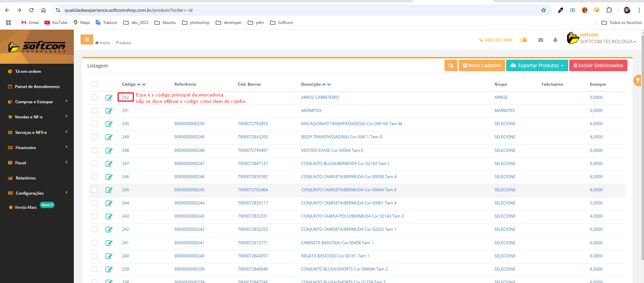Open the Exportar Produtos dropdown
Viewport: 644px width, 283px height.
point(537,65)
